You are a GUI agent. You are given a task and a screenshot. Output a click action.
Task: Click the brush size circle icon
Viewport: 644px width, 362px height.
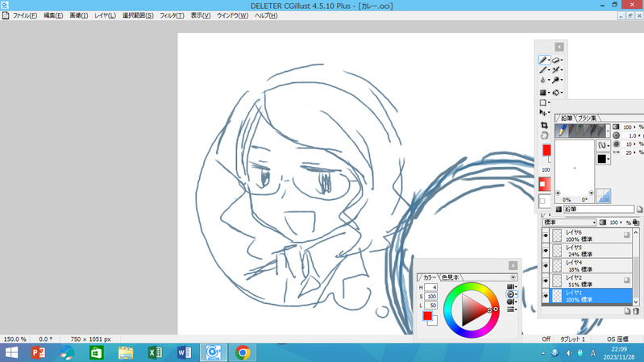tap(616, 135)
